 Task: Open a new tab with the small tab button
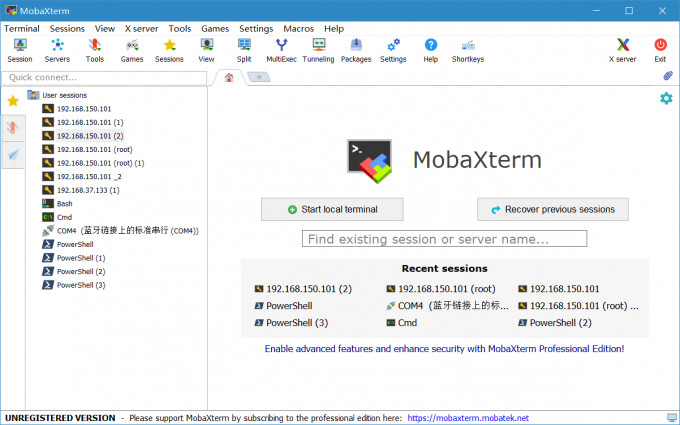pos(259,77)
